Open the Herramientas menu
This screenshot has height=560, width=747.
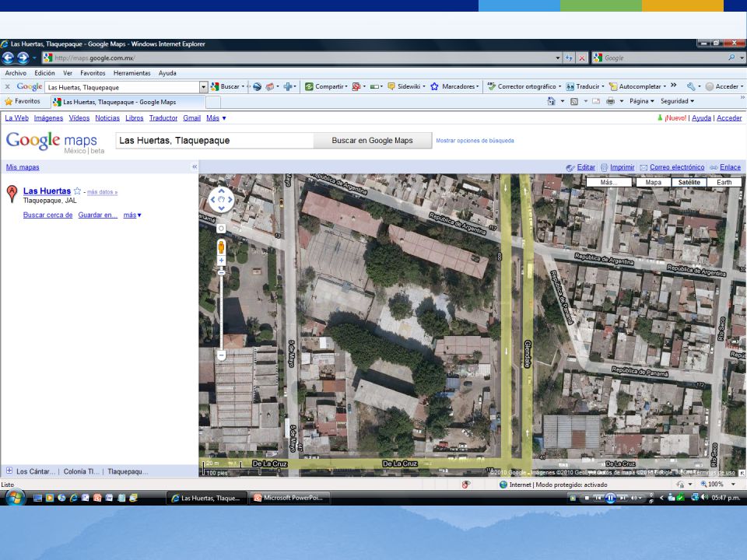tap(132, 73)
